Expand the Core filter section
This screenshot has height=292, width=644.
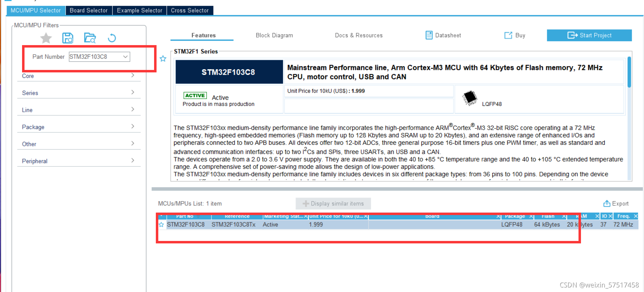pos(79,76)
